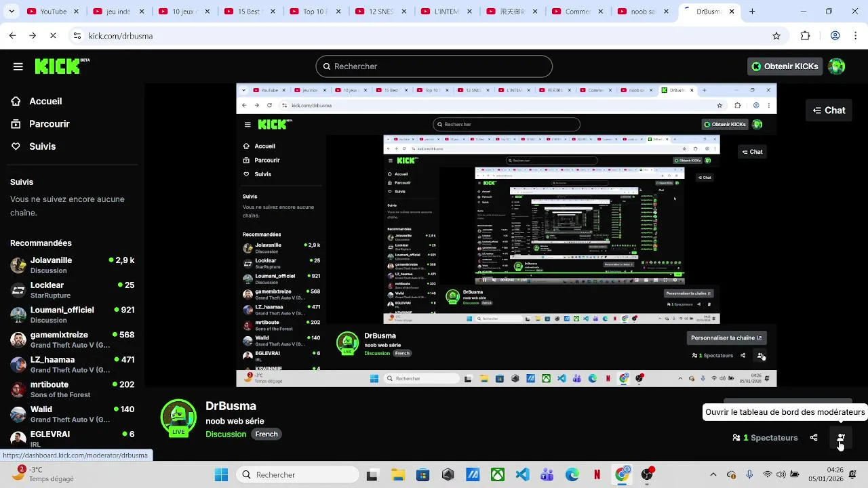Open the Xbox app in taskbar

[498, 474]
